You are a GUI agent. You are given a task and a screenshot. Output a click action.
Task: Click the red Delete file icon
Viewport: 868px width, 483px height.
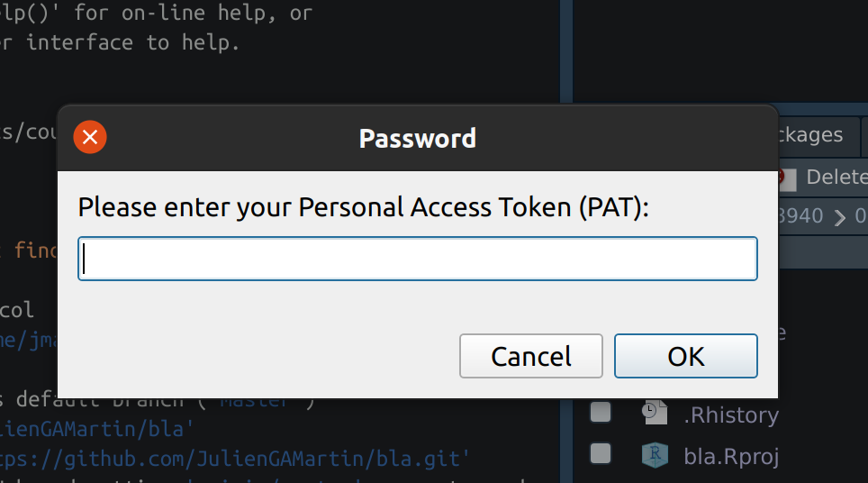point(787,178)
